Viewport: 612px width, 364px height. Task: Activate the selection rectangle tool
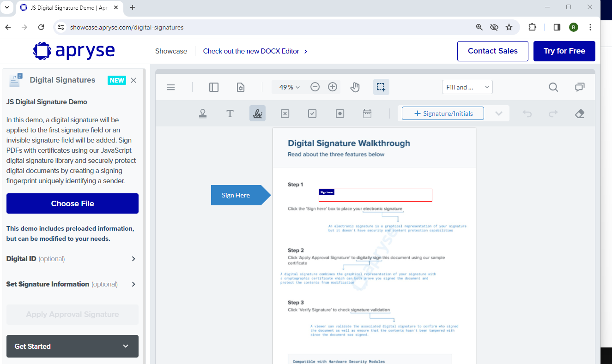point(381,87)
